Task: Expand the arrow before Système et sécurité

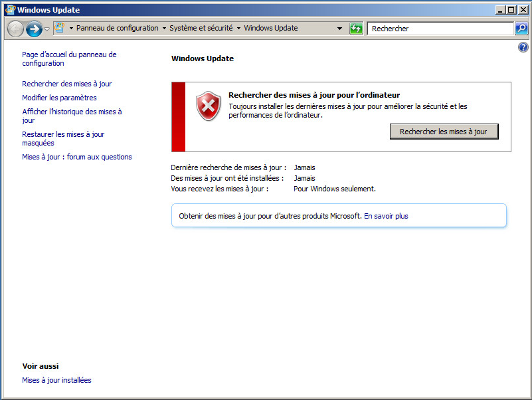Action: point(164,28)
